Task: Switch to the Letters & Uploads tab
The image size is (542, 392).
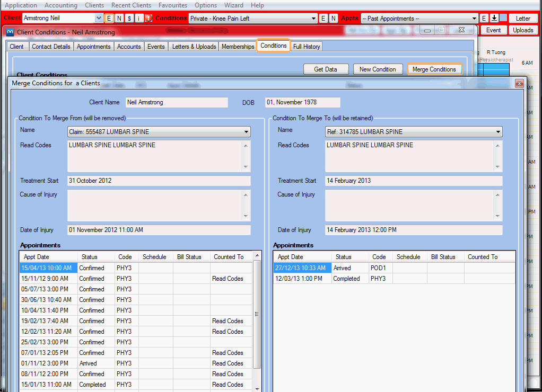Action: [x=194, y=47]
